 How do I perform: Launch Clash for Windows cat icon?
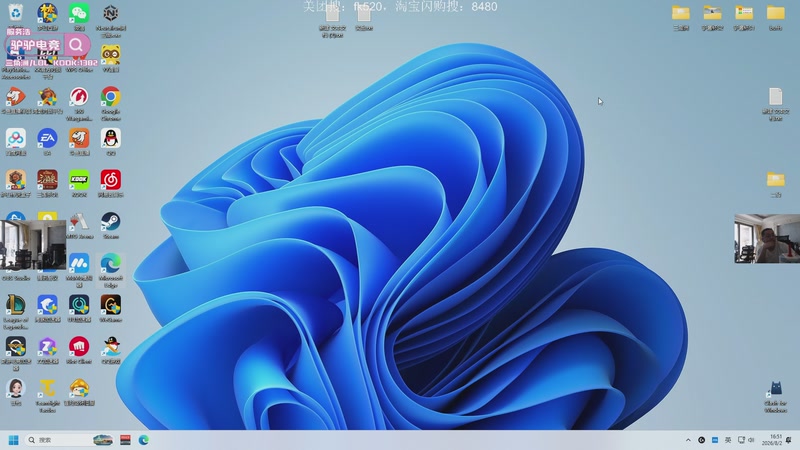(776, 389)
